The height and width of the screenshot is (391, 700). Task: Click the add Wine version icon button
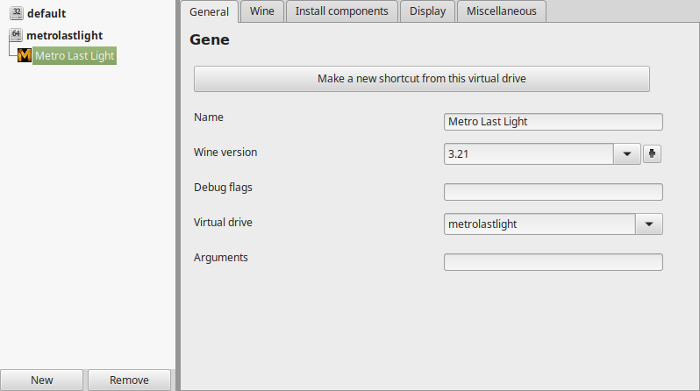(652, 154)
